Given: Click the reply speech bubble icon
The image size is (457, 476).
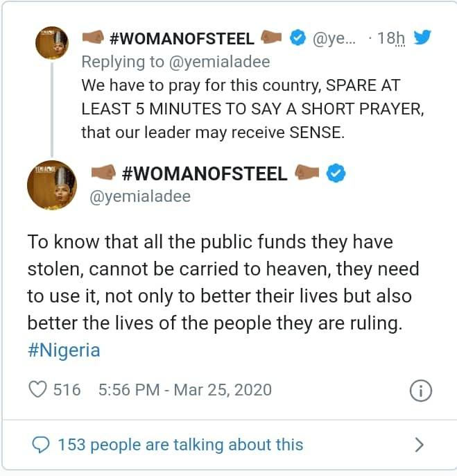Looking at the screenshot, I should [42, 444].
